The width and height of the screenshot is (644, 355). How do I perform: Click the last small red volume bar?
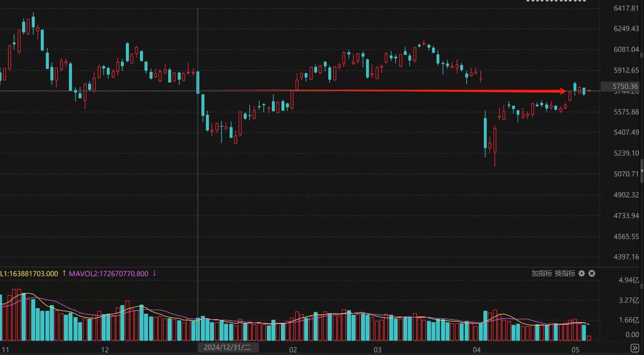click(x=589, y=338)
